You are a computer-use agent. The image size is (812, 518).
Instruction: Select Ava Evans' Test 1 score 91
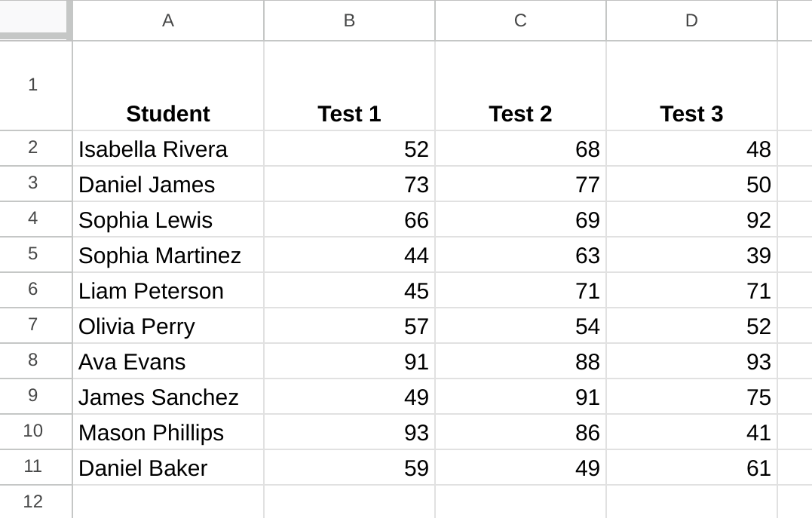click(x=350, y=361)
